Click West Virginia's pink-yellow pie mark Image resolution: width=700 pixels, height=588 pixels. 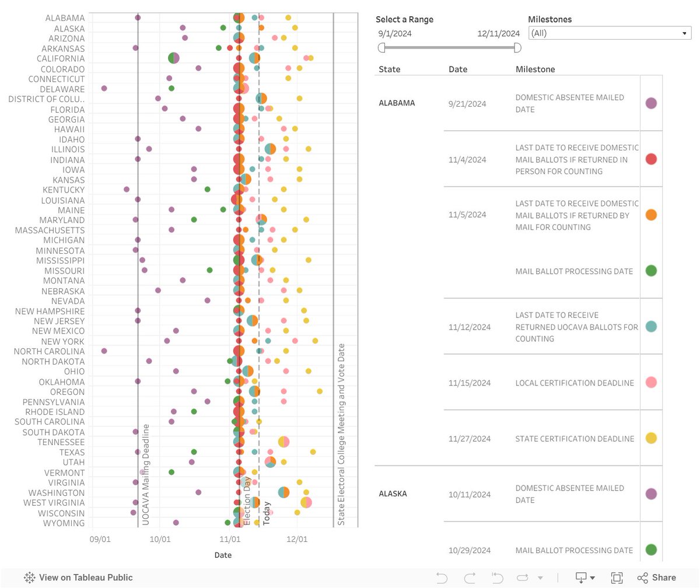306,502
